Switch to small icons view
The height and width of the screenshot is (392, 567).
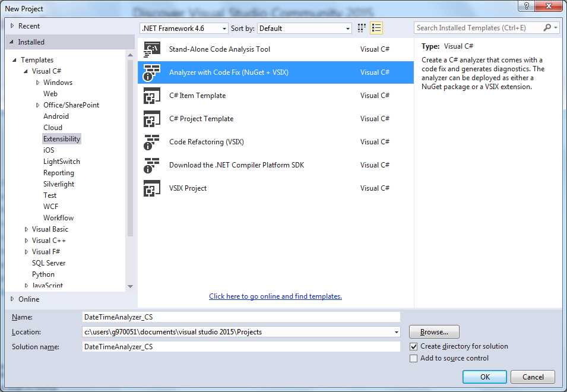(x=361, y=28)
